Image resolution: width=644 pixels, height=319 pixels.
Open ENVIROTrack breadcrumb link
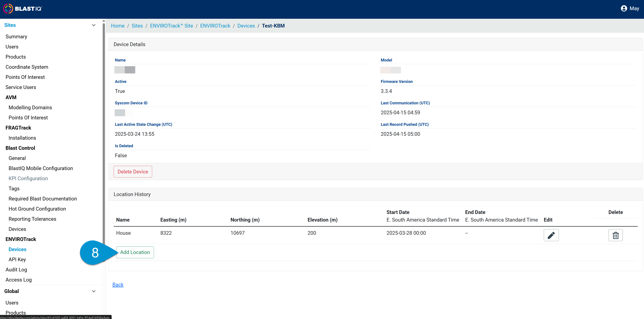[x=215, y=26]
